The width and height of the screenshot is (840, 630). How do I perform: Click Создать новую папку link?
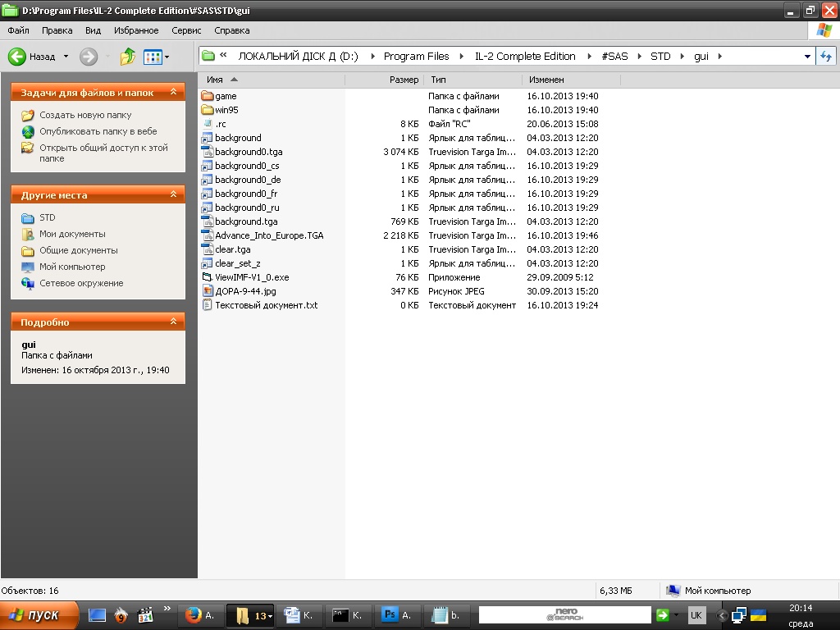(85, 115)
